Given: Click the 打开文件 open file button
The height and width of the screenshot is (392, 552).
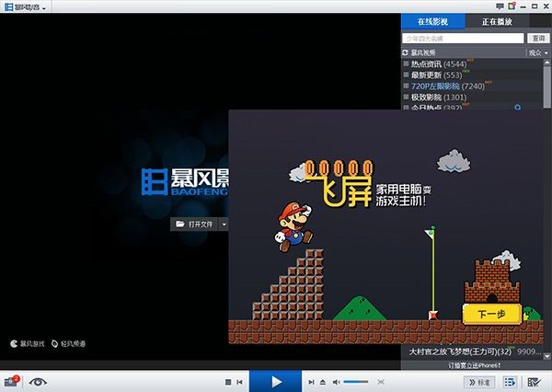Looking at the screenshot, I should [194, 224].
